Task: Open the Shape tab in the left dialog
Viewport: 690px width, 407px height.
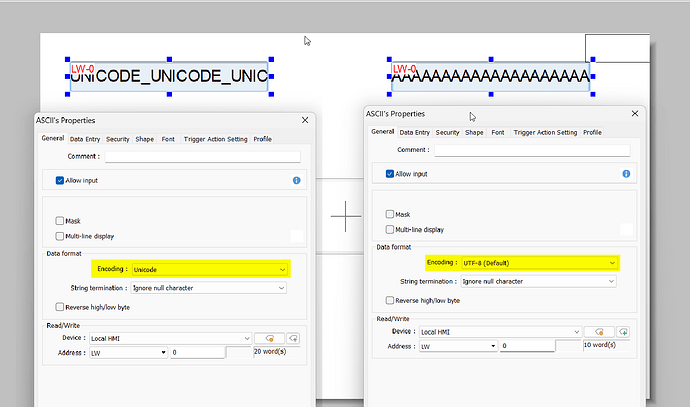Action: 144,139
